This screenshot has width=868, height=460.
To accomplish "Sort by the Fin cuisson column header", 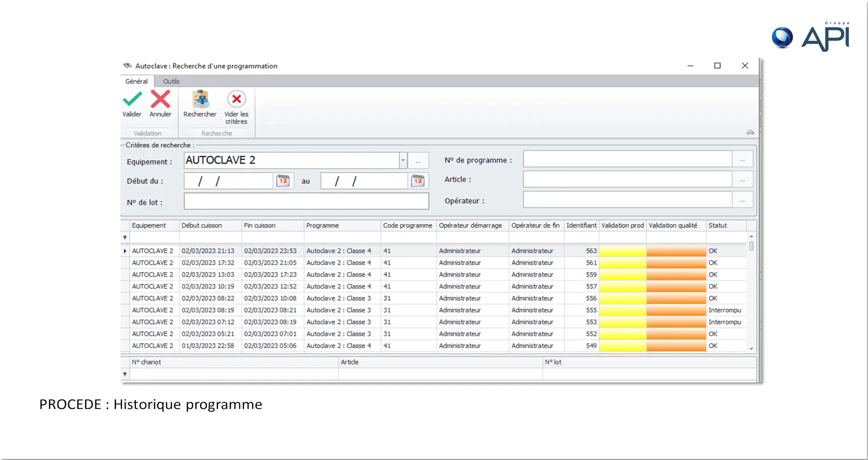I will point(273,225).
